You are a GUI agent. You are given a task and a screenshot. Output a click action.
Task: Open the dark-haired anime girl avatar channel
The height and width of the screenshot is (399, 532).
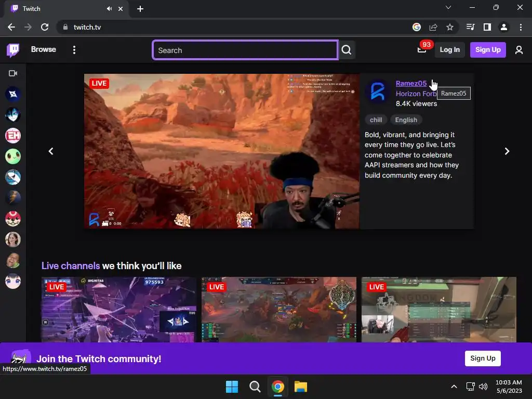[x=13, y=281]
